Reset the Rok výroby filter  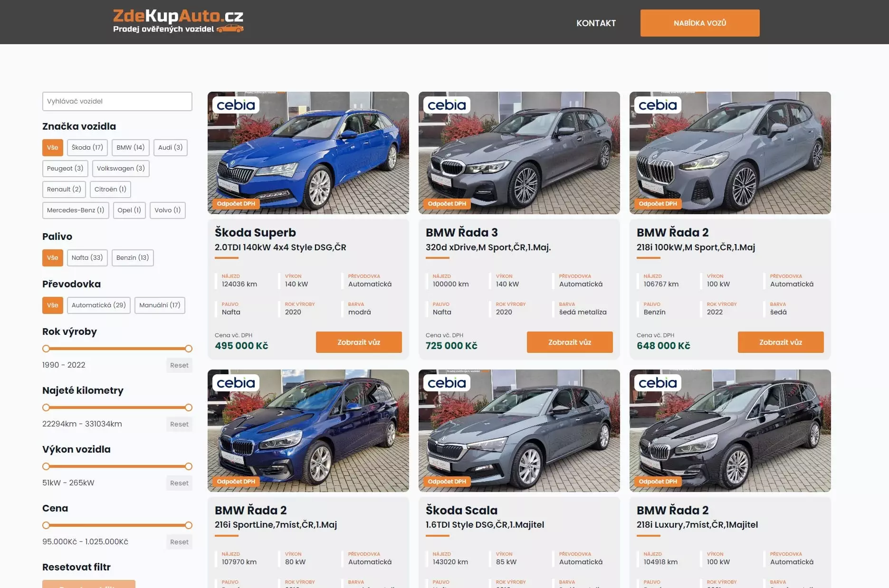[x=179, y=365]
